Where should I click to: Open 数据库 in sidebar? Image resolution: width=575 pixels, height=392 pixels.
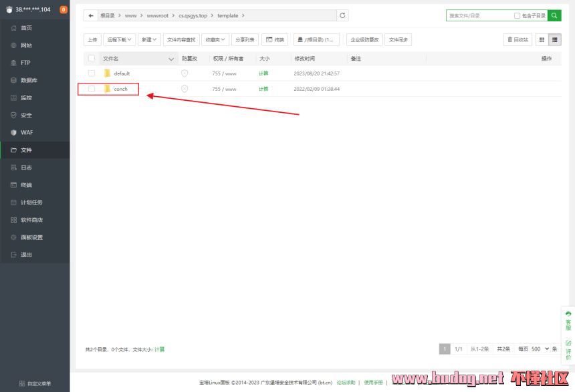[x=35, y=80]
